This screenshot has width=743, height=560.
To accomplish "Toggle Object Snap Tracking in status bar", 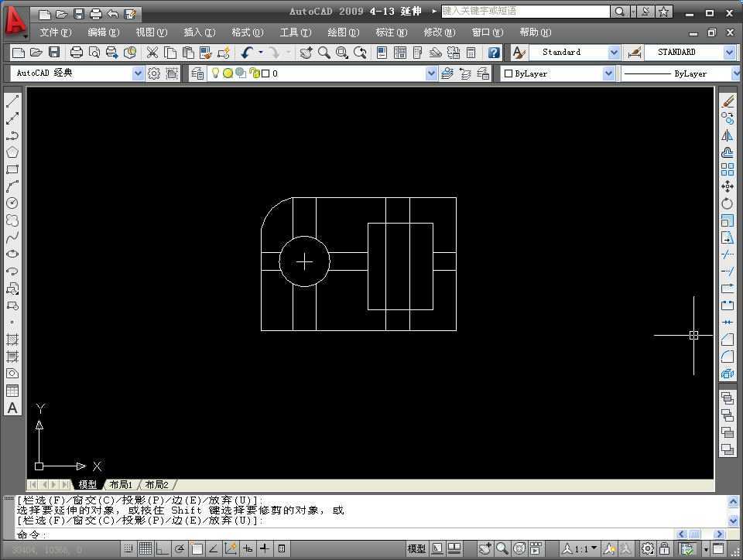I will point(214,548).
